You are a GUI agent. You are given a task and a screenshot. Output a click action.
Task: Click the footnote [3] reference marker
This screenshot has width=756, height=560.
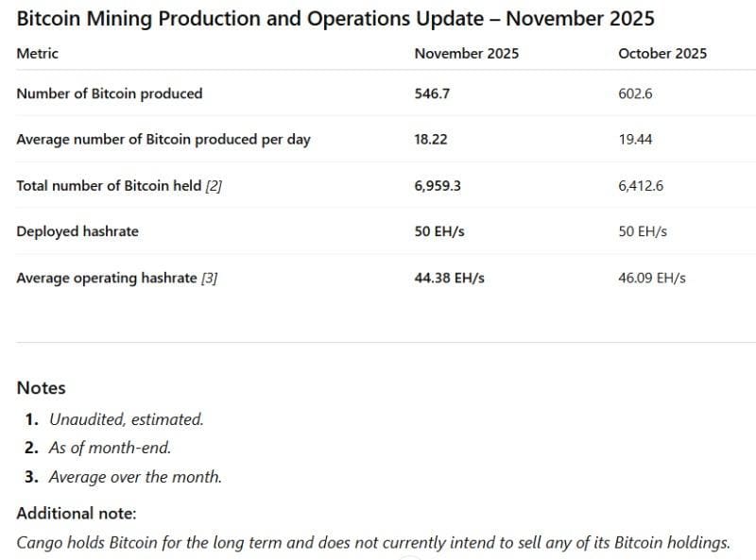pos(209,279)
